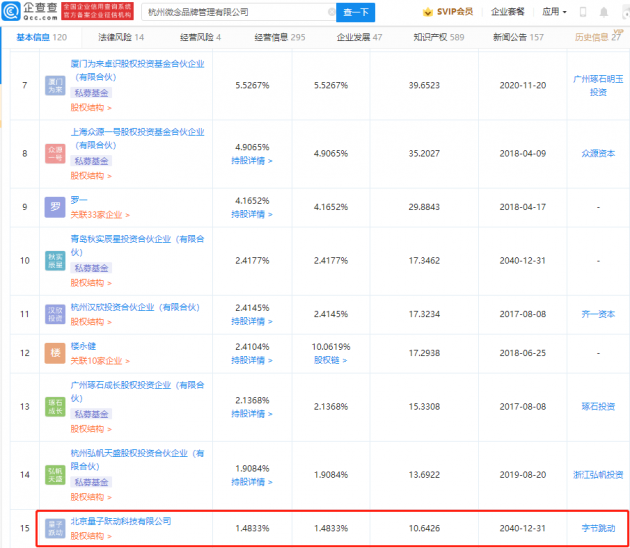Open 广州琢石成长股权投资企业 link
The image size is (630, 548).
point(137,392)
